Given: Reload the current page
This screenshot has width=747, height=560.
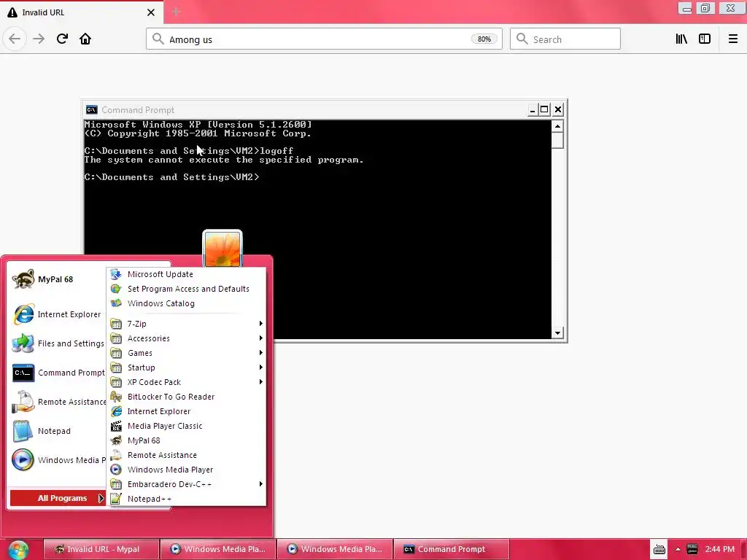Looking at the screenshot, I should [62, 39].
